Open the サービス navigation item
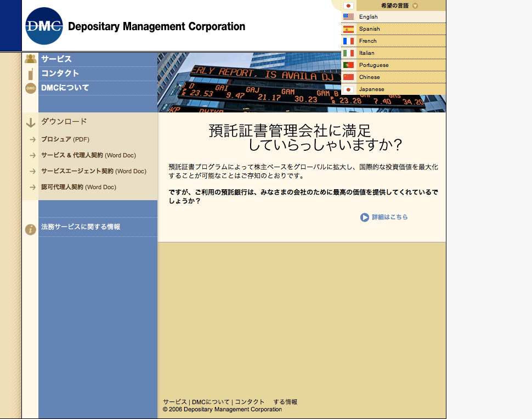The image size is (532, 419). (x=56, y=59)
